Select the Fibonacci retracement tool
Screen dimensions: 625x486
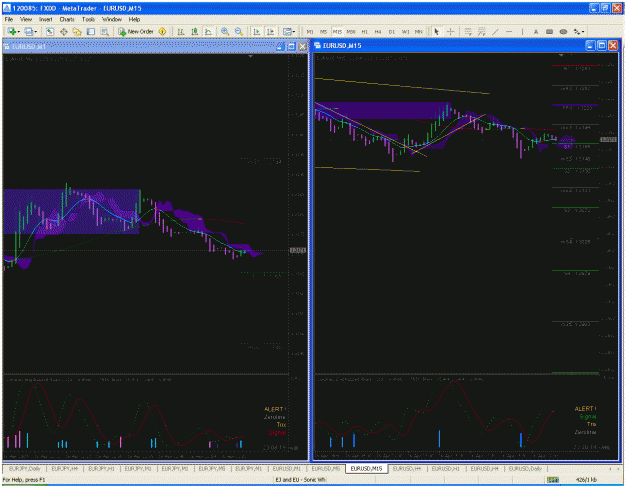click(x=468, y=31)
